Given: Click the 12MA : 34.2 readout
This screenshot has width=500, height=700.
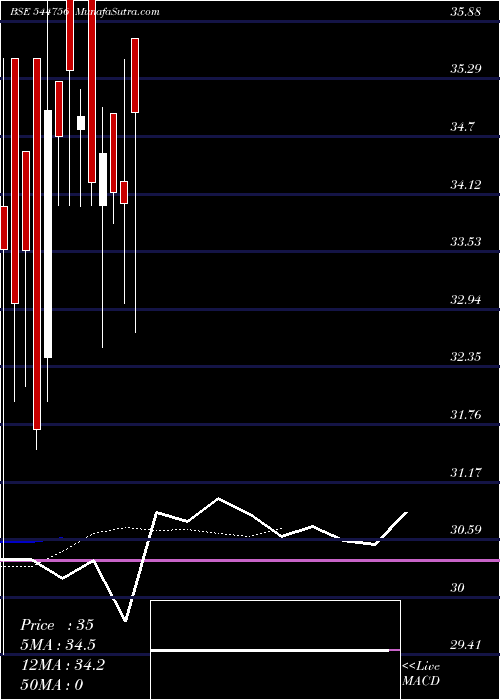Looking at the screenshot, I should pyautogui.click(x=62, y=665).
